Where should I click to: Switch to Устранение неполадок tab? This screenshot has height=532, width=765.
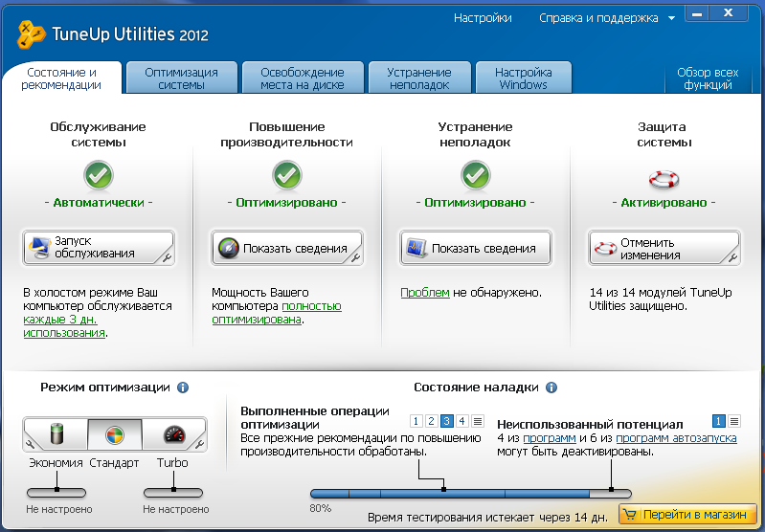419,78
